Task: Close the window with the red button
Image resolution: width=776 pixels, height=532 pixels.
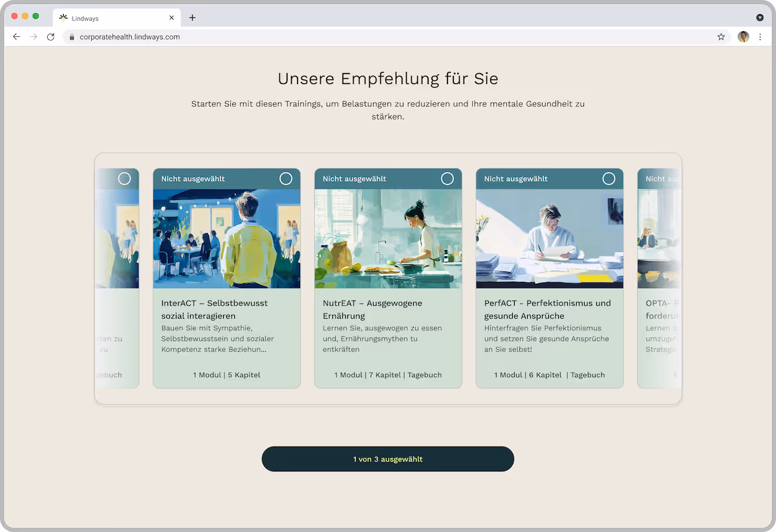Action: [15, 16]
